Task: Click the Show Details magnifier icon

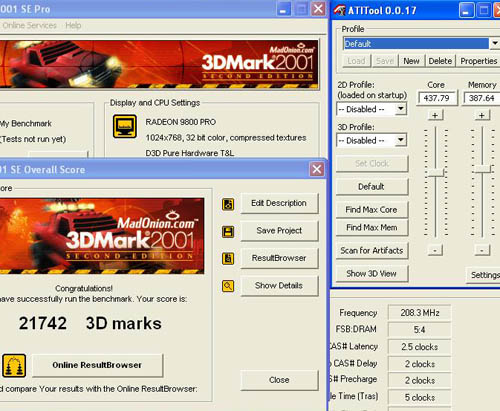Action: [228, 286]
